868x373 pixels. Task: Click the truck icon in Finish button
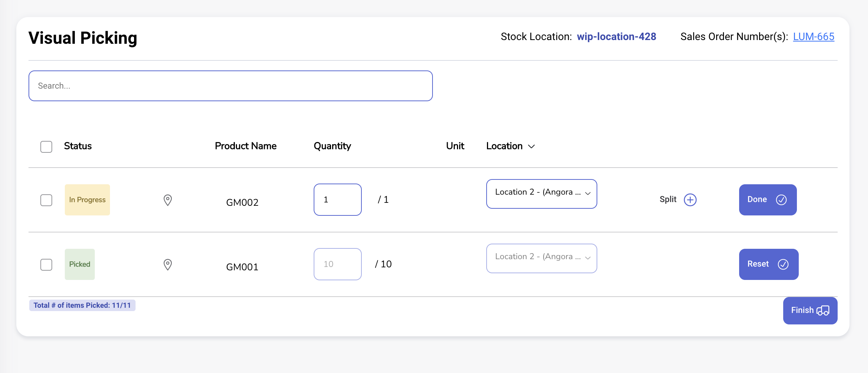tap(823, 310)
